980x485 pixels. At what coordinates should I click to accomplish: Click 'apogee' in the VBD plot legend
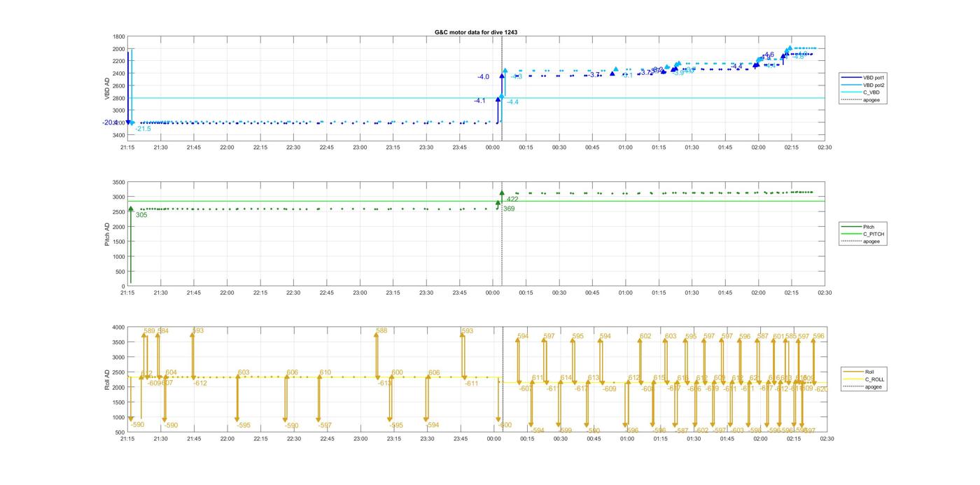tap(871, 100)
